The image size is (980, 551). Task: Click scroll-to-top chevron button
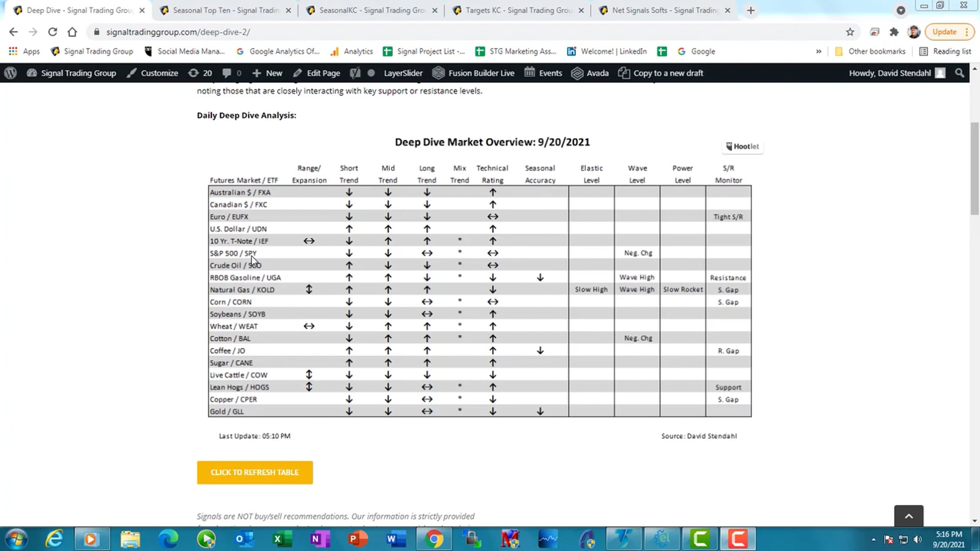(909, 516)
